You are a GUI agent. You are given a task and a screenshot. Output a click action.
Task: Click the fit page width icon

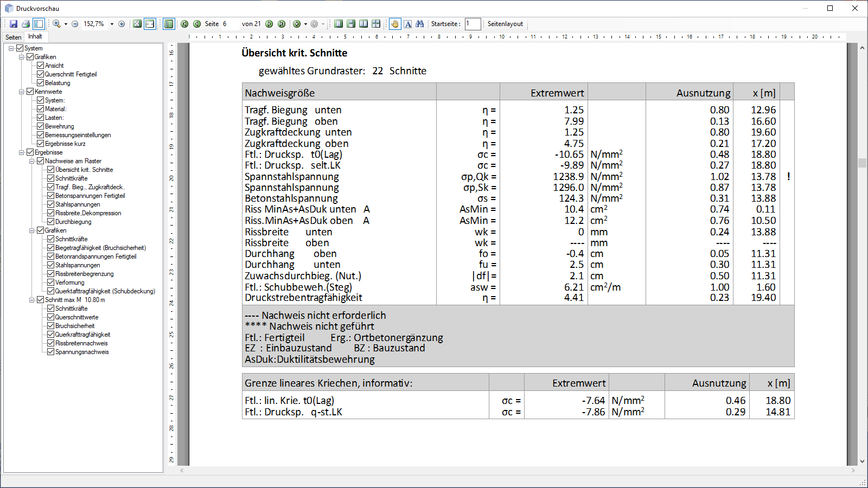(x=150, y=24)
